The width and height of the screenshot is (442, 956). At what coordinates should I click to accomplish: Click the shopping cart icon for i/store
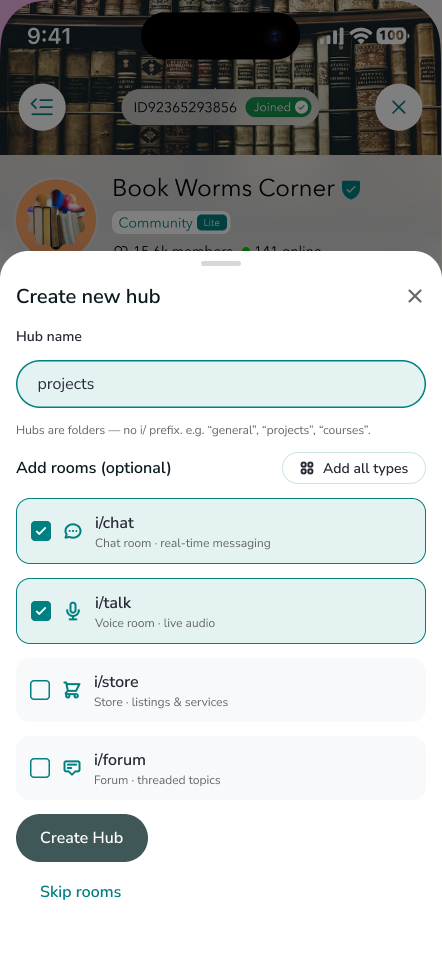point(72,690)
